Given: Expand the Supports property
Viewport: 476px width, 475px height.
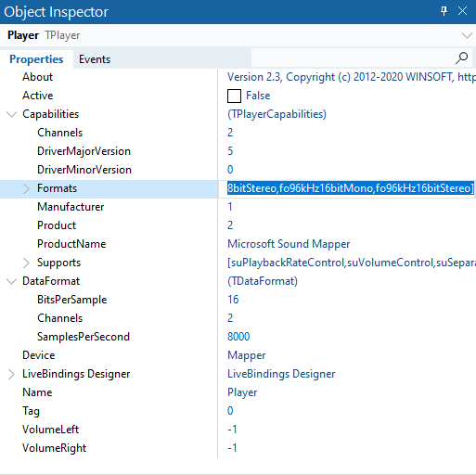Looking at the screenshot, I should [26, 263].
